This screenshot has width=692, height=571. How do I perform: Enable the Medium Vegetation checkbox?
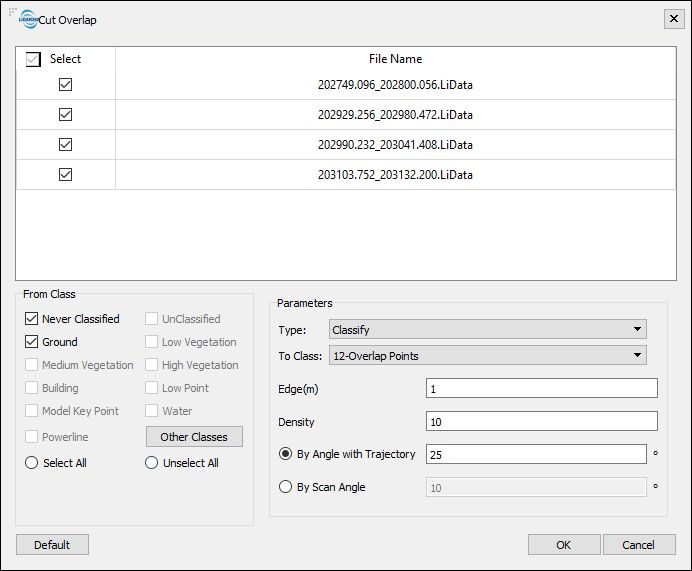pos(31,364)
